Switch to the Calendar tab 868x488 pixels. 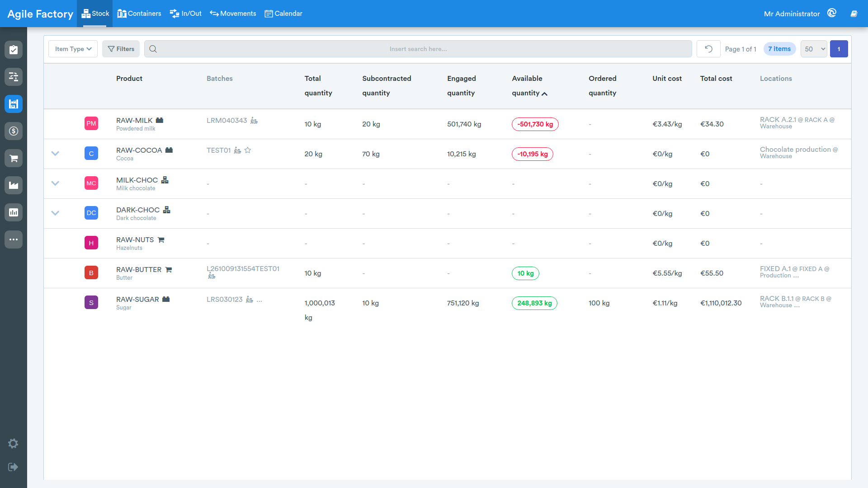283,14
